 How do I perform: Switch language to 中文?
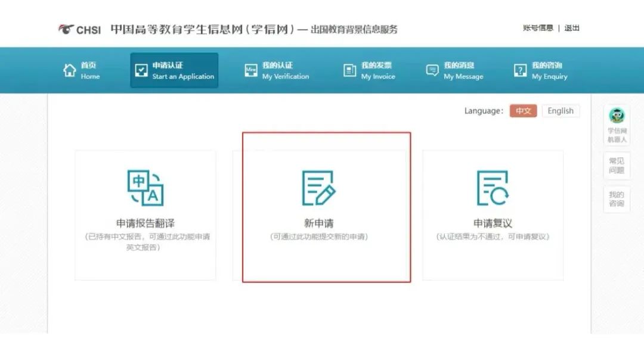(x=524, y=111)
